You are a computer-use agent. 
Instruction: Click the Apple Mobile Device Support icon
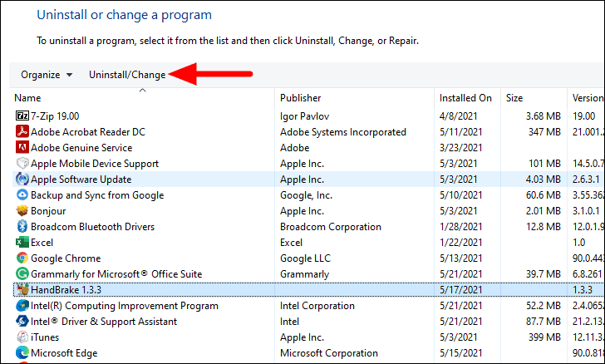pos(22,163)
